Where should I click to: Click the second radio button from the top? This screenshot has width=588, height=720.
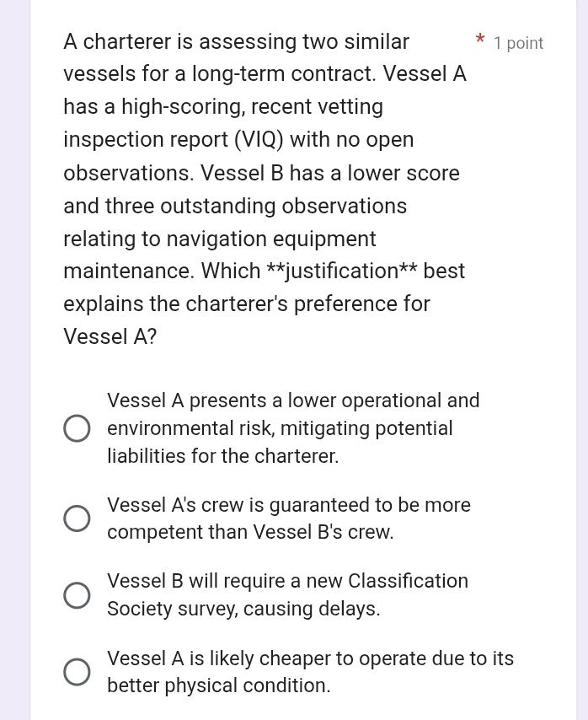77,519
